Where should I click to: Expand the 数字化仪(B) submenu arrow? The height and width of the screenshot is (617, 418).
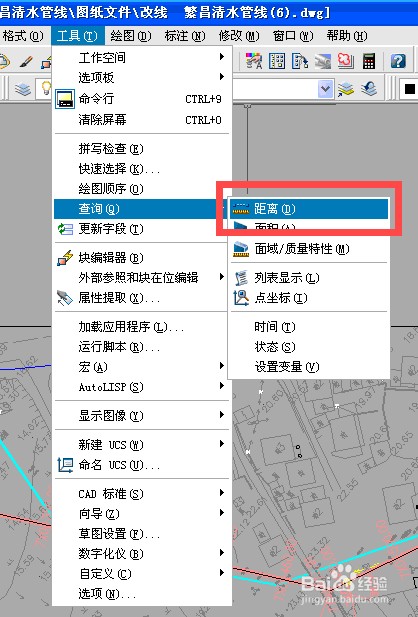click(x=222, y=552)
